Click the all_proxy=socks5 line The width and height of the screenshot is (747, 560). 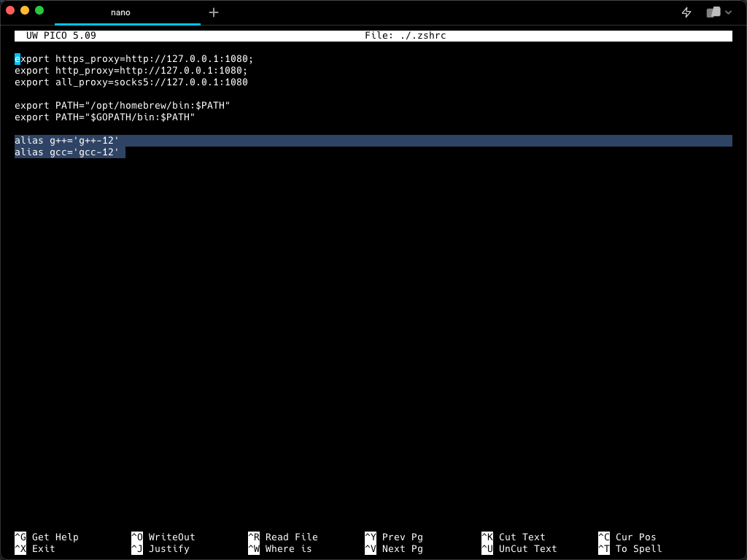pyautogui.click(x=131, y=82)
